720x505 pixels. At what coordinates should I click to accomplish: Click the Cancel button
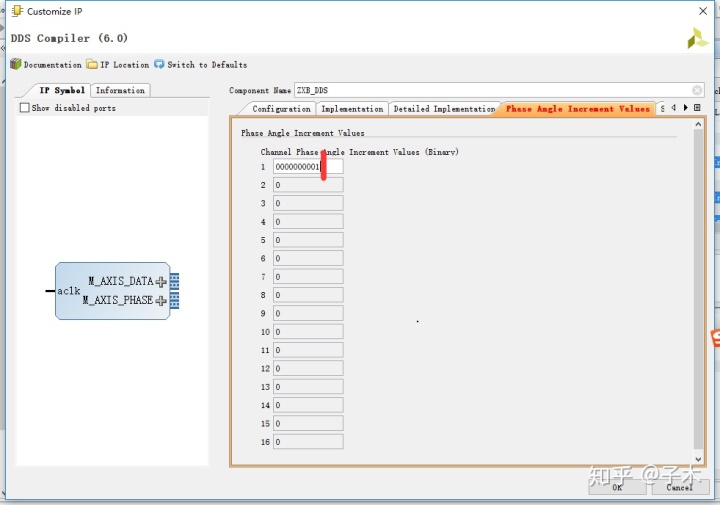tap(680, 487)
